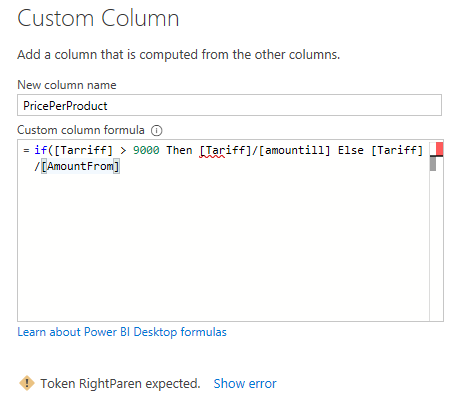This screenshot has width=454, height=412.
Task: Click the red error marker in formula scrollbar
Action: (439, 149)
